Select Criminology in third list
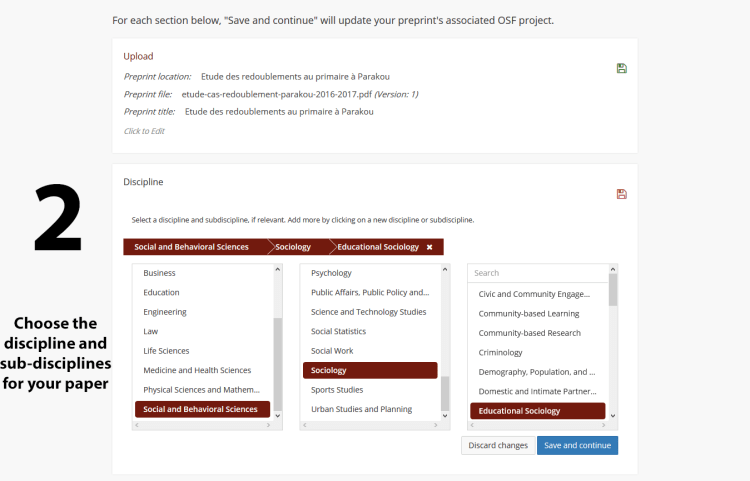750x481 pixels. 501,352
